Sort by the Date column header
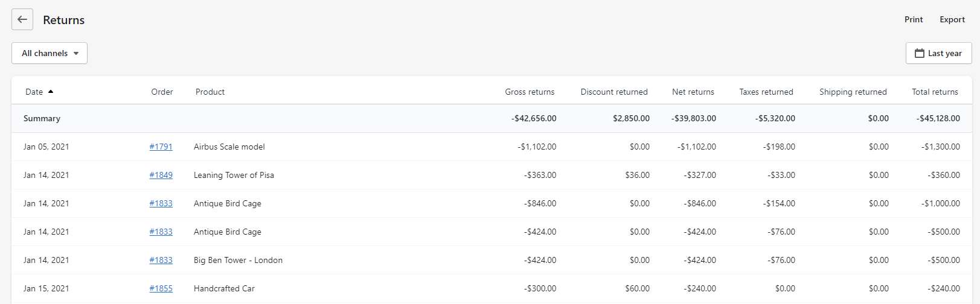Image resolution: width=980 pixels, height=304 pixels. click(34, 92)
